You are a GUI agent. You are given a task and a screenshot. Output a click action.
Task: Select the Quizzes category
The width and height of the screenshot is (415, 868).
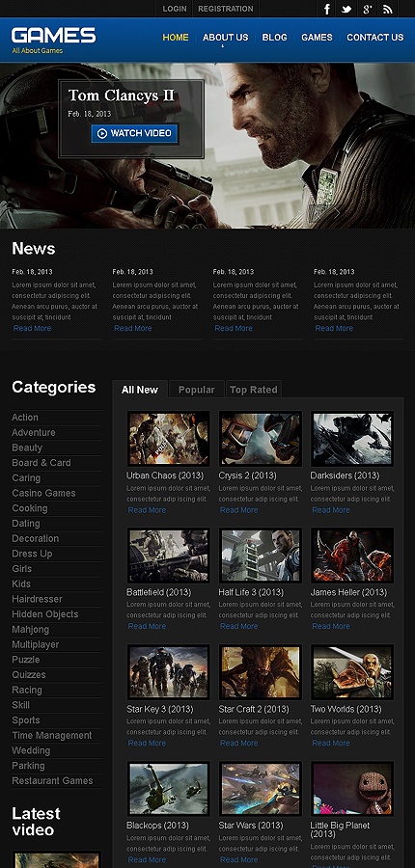[x=27, y=675]
